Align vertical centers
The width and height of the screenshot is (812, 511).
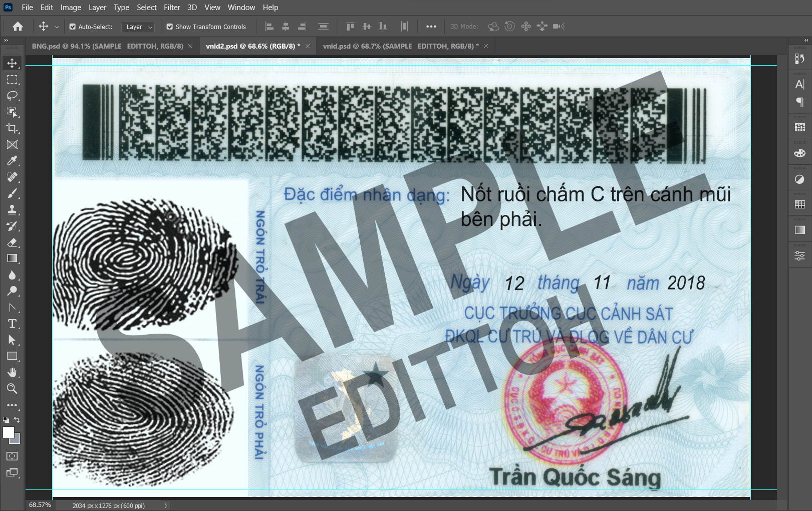tap(367, 27)
